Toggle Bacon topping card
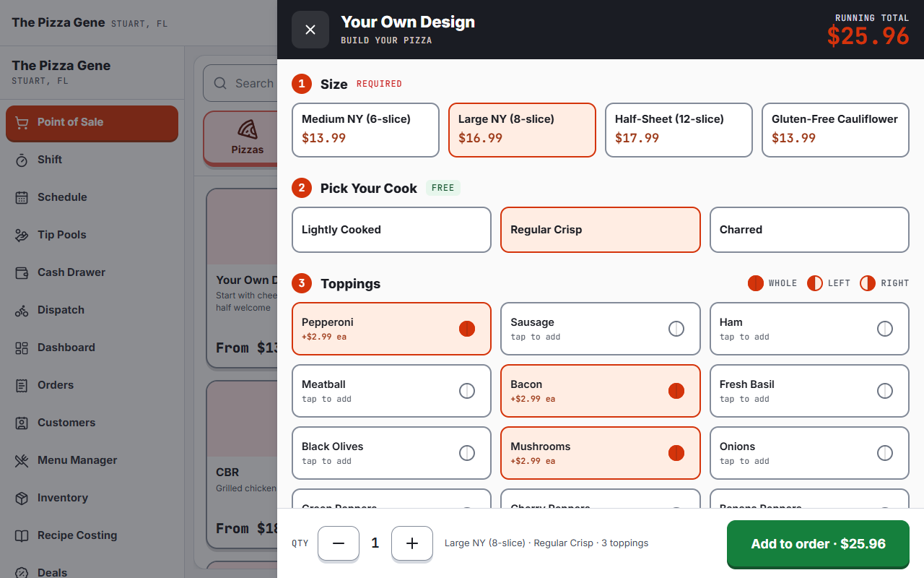This screenshot has width=924, height=578. 601,391
